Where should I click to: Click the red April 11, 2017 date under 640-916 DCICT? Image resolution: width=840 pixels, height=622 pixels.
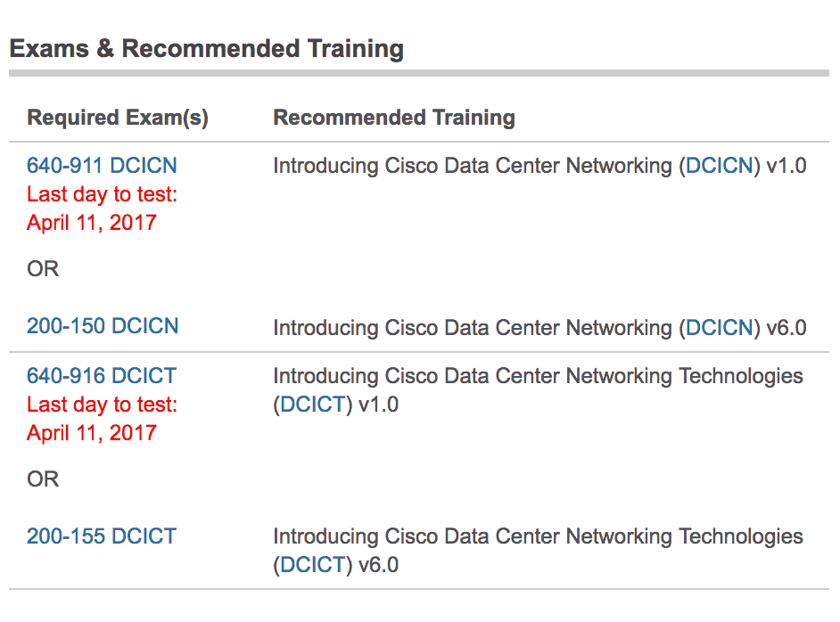click(92, 432)
